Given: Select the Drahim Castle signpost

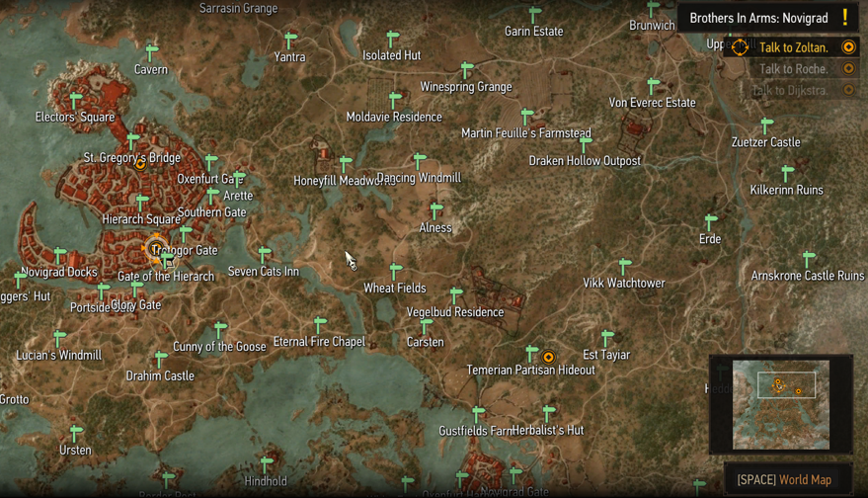Looking at the screenshot, I should pyautogui.click(x=161, y=359).
